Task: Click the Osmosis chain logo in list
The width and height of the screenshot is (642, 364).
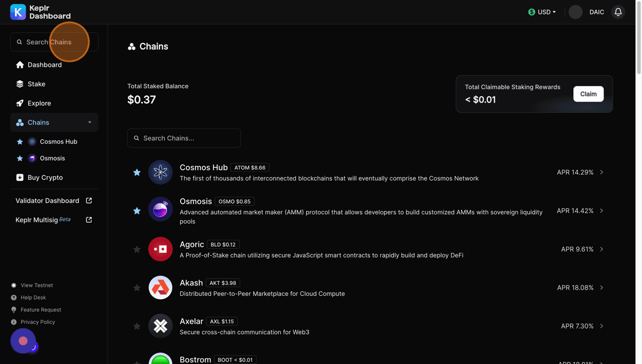Action: click(160, 210)
